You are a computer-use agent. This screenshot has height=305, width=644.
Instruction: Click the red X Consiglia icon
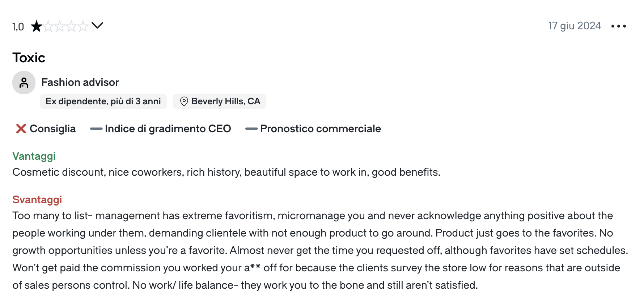pos(21,129)
